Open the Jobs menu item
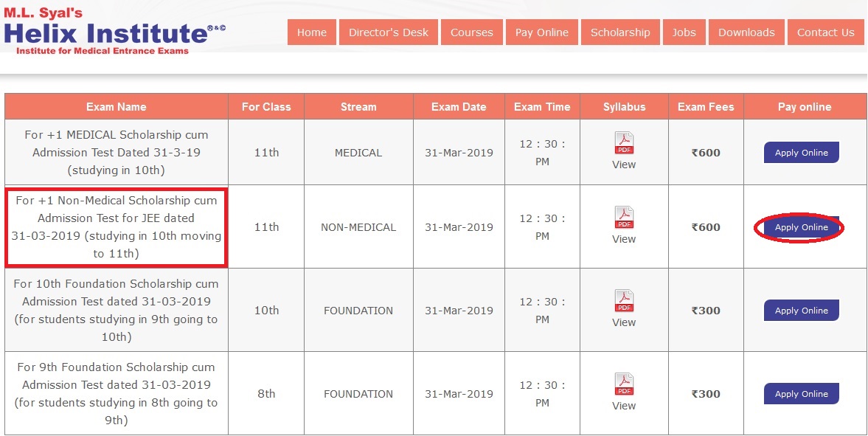868x436 pixels. point(684,32)
